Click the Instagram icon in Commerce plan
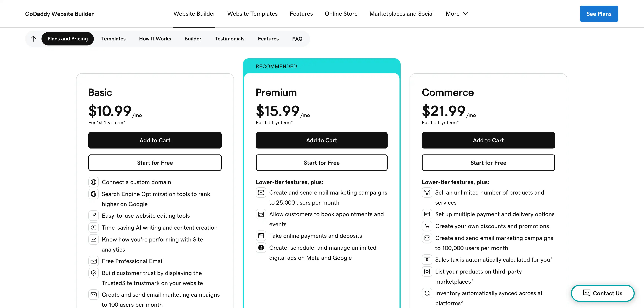This screenshot has width=644, height=308. (x=427, y=271)
